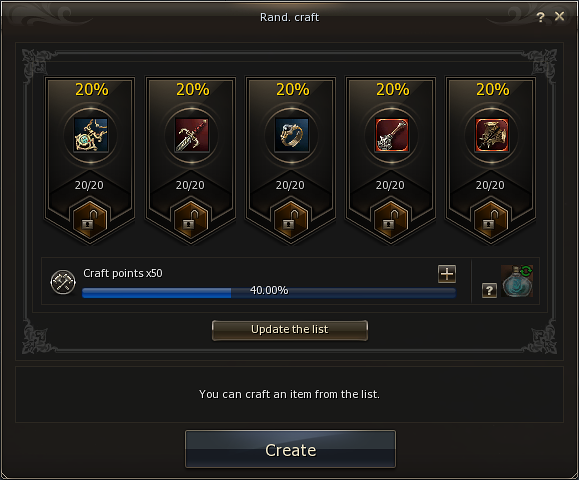Select the mace weapon item icon
This screenshot has width=579, height=480.
coord(391,135)
